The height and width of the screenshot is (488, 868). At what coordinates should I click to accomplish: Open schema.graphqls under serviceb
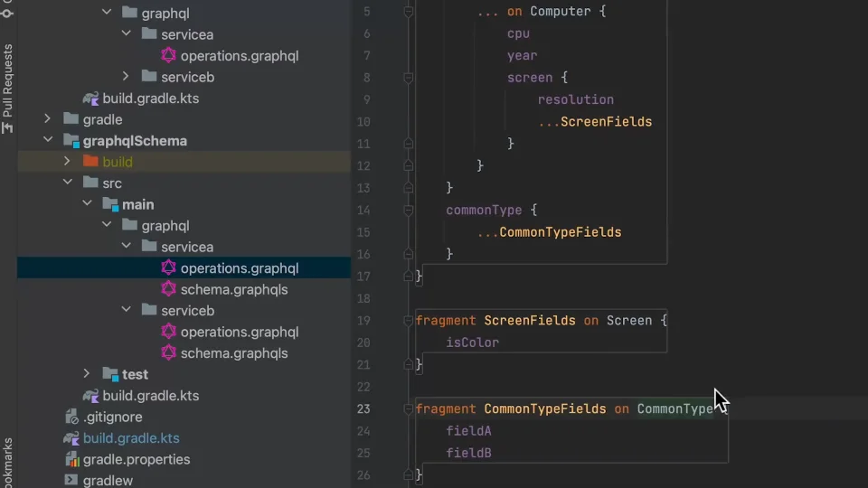(233, 353)
